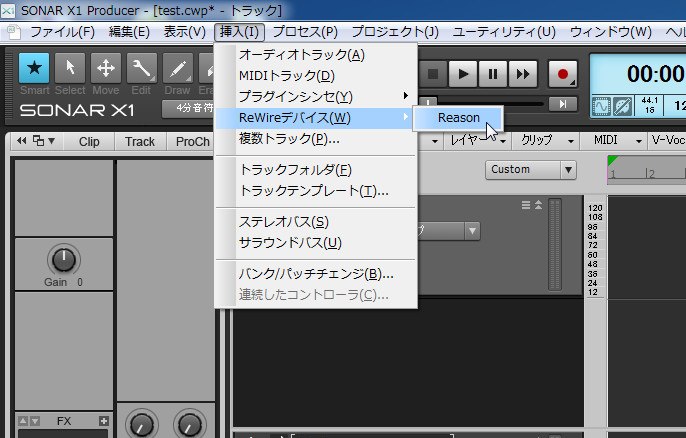This screenshot has width=686, height=438.
Task: Add an effect with the FX plus button
Action: click(103, 421)
